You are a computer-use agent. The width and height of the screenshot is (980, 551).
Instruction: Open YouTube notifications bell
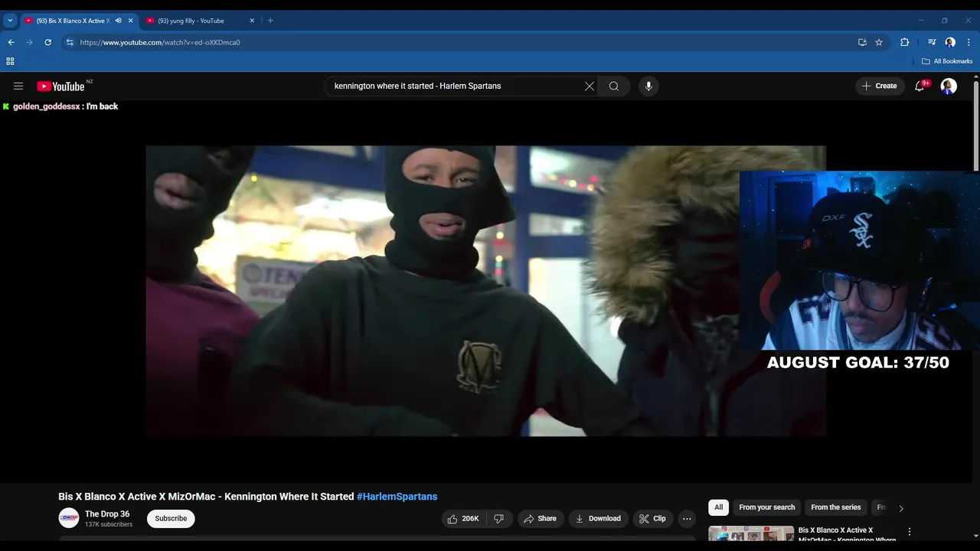click(920, 86)
